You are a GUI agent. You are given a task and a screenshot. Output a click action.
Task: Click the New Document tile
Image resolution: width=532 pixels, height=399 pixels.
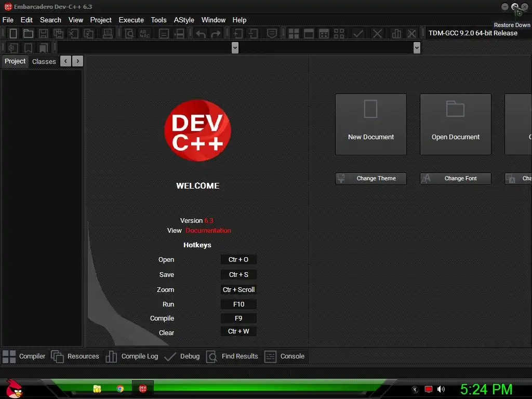(x=371, y=125)
